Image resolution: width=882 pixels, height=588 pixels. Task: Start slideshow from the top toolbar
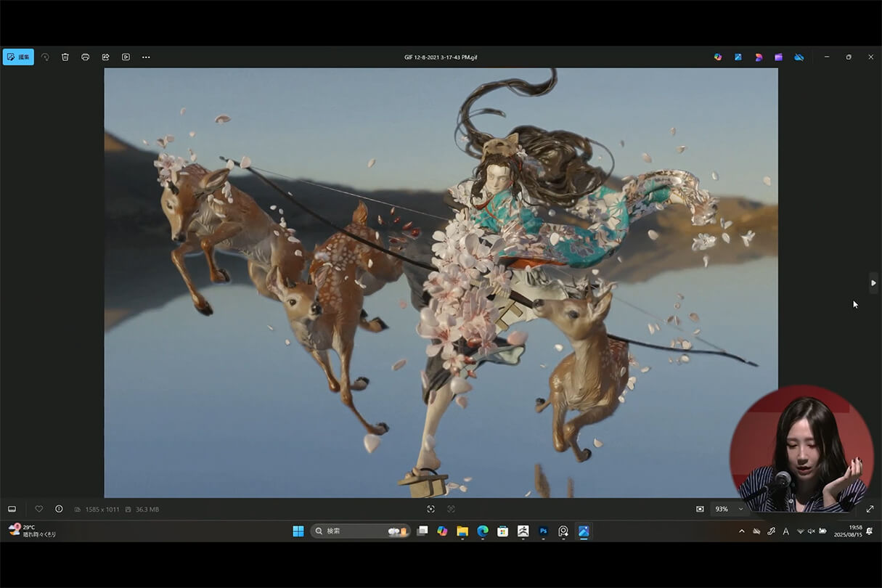[x=126, y=57]
